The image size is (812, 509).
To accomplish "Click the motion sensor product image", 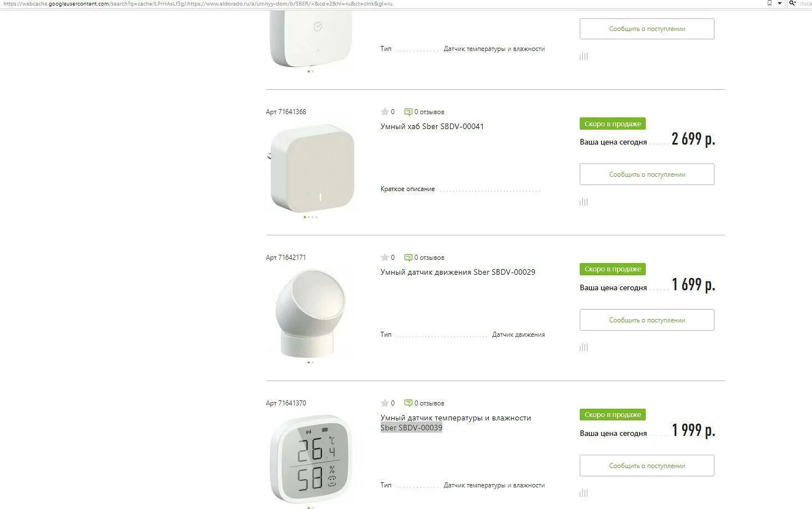I will 310,313.
